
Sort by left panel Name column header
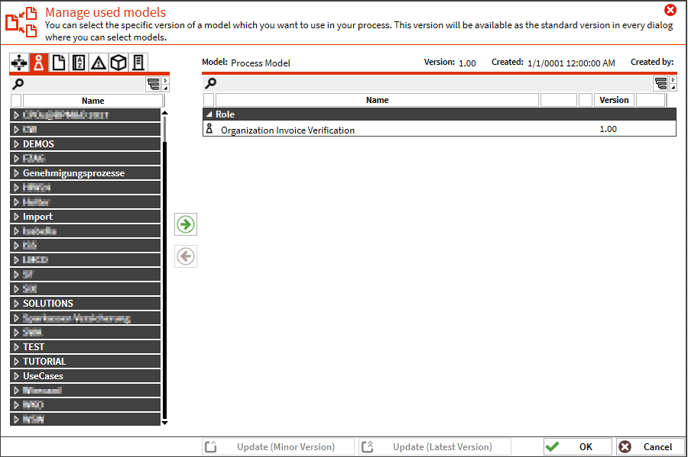93,101
